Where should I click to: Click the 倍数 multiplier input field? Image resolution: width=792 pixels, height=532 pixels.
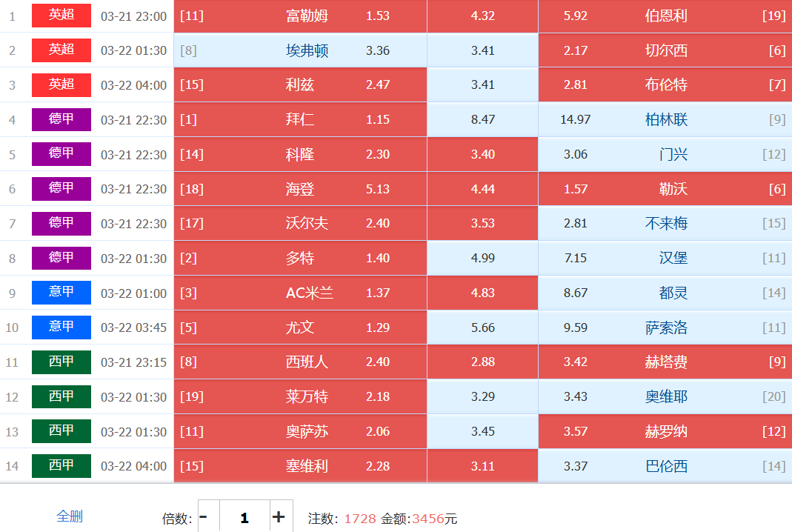244,517
